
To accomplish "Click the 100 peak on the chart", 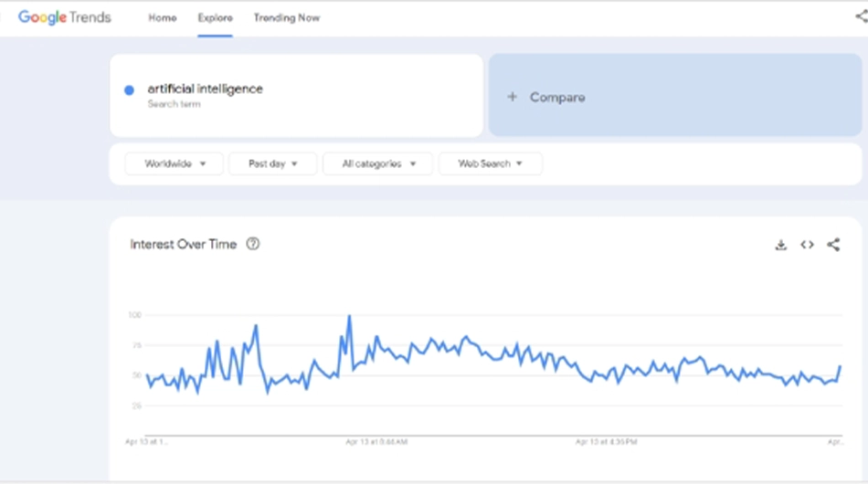I will click(x=349, y=316).
